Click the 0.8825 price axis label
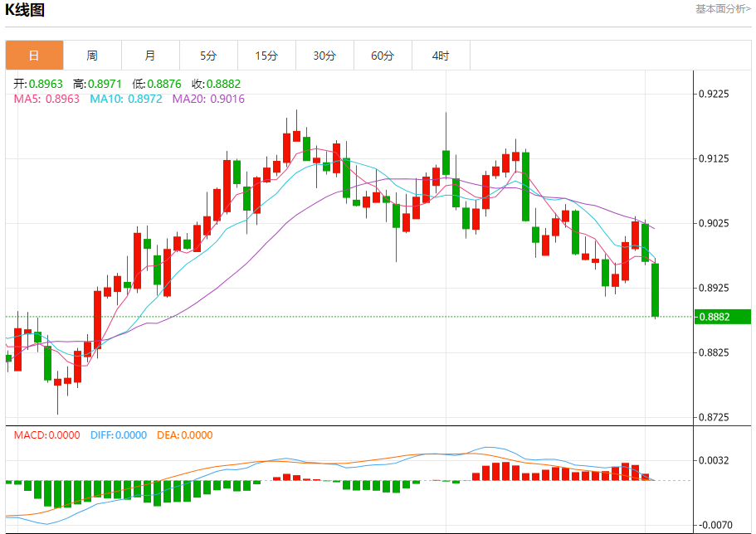756x534 pixels. pos(714,352)
